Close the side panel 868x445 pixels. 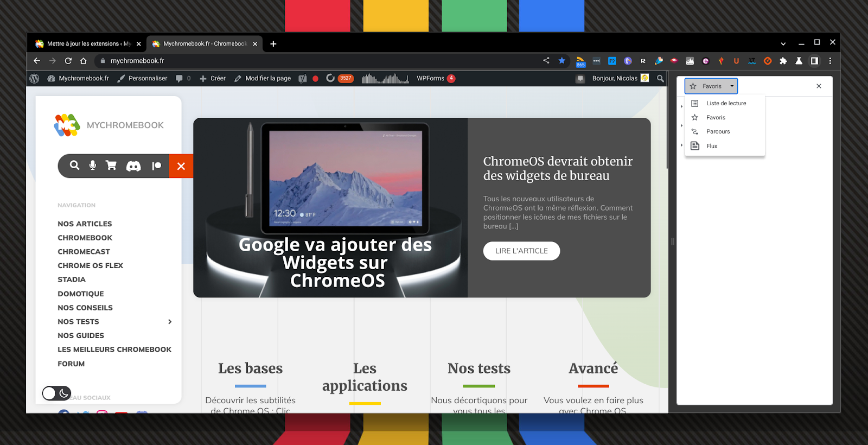[x=819, y=86]
